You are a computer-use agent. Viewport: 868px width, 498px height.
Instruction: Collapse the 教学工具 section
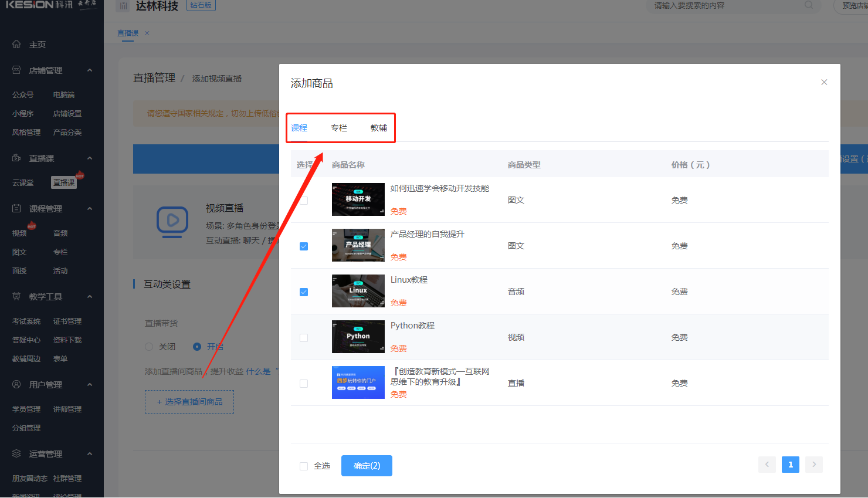[89, 296]
